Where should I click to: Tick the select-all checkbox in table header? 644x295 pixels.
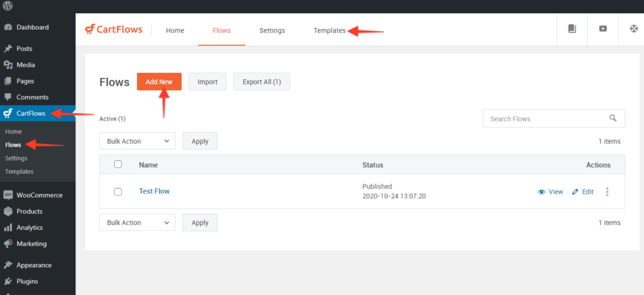pos(118,165)
